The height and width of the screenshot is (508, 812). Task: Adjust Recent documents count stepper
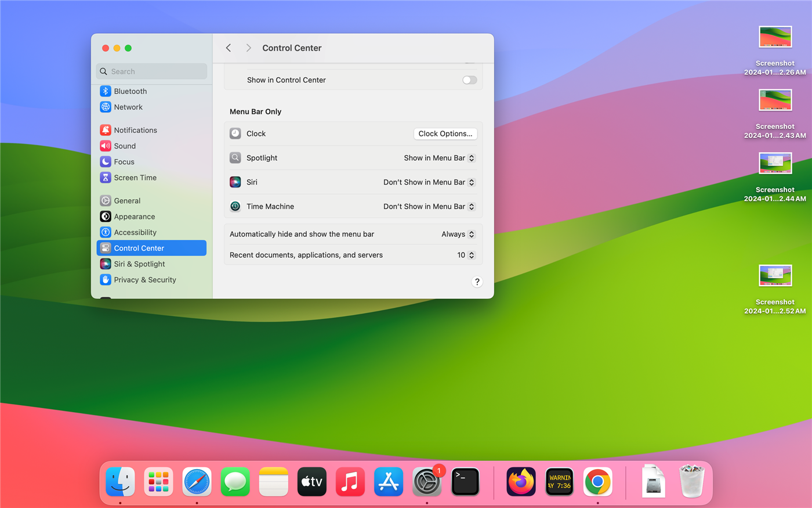click(x=472, y=255)
